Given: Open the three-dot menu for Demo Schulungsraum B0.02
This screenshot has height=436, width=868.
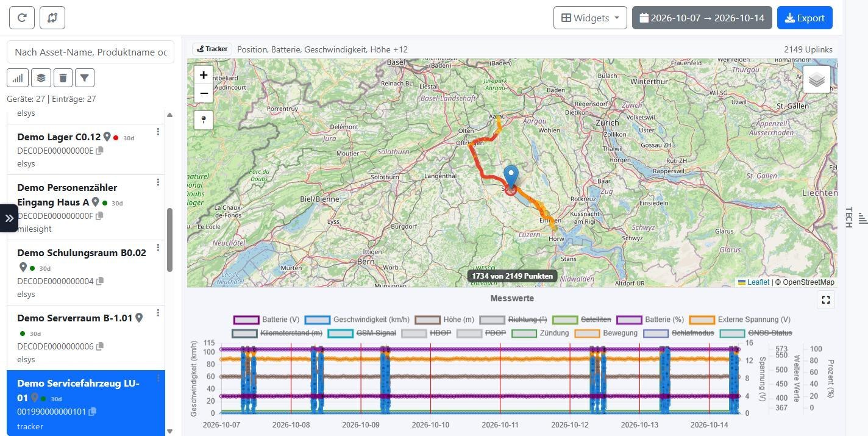Looking at the screenshot, I should 158,248.
